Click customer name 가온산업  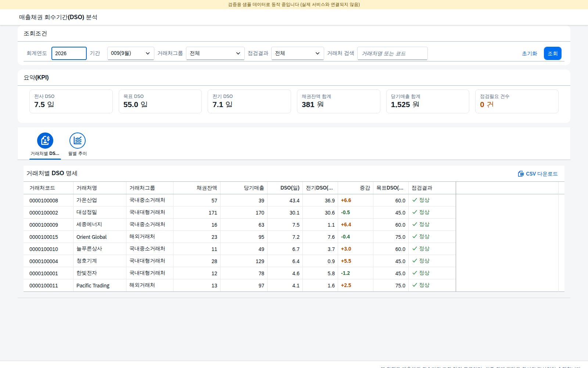[87, 200]
